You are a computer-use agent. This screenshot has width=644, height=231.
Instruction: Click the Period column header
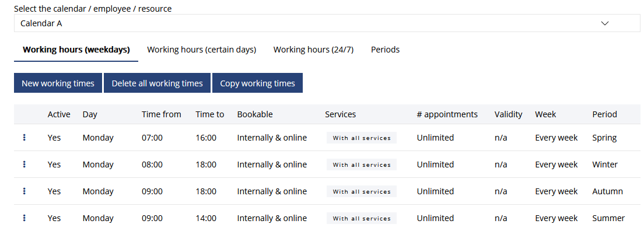click(x=604, y=114)
